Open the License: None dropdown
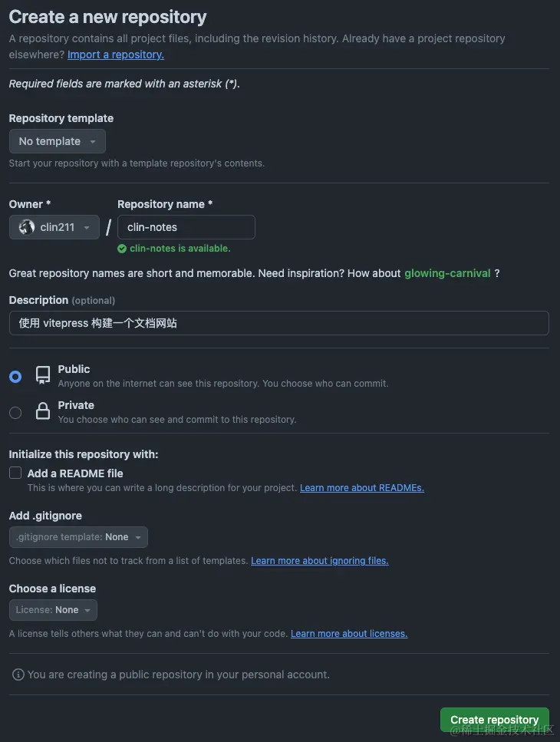This screenshot has width=560, height=742. coord(52,609)
